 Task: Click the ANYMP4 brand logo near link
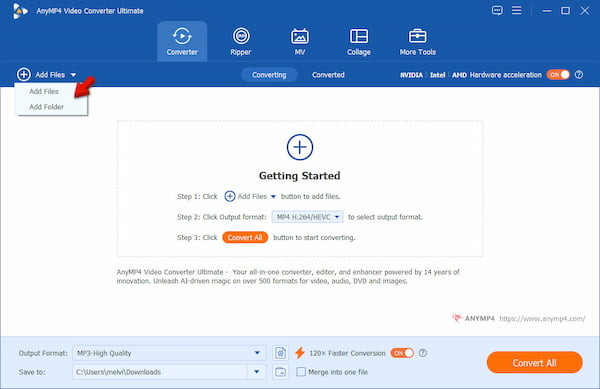click(x=473, y=318)
